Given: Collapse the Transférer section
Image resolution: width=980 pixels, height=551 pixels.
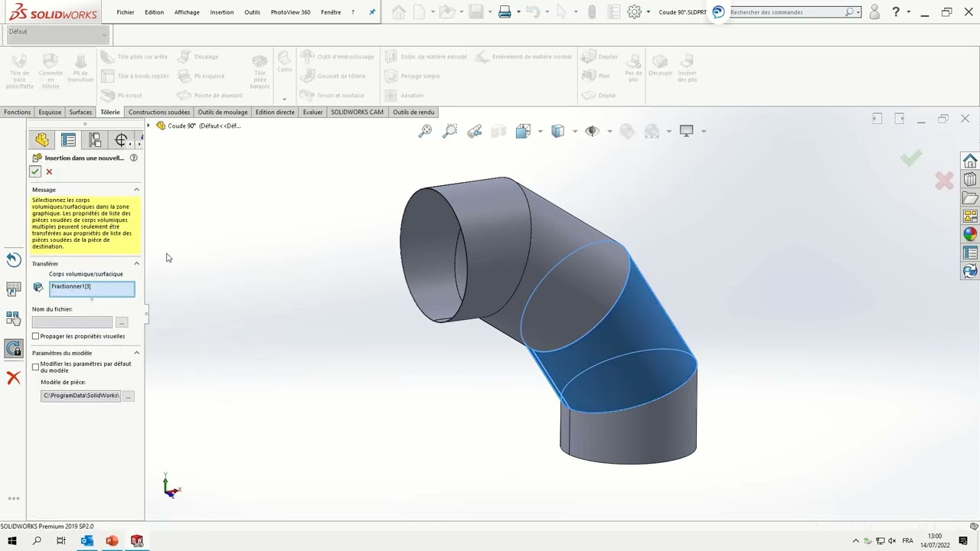Looking at the screenshot, I should (137, 263).
